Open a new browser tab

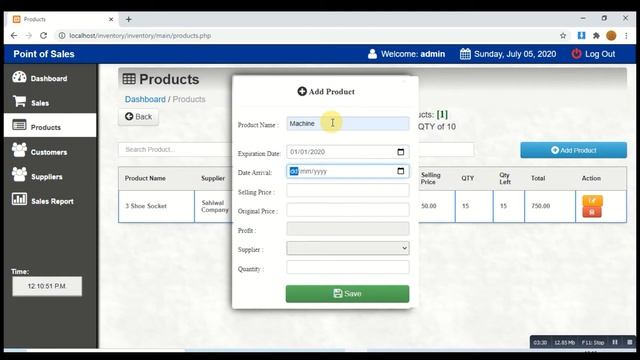tap(129, 19)
